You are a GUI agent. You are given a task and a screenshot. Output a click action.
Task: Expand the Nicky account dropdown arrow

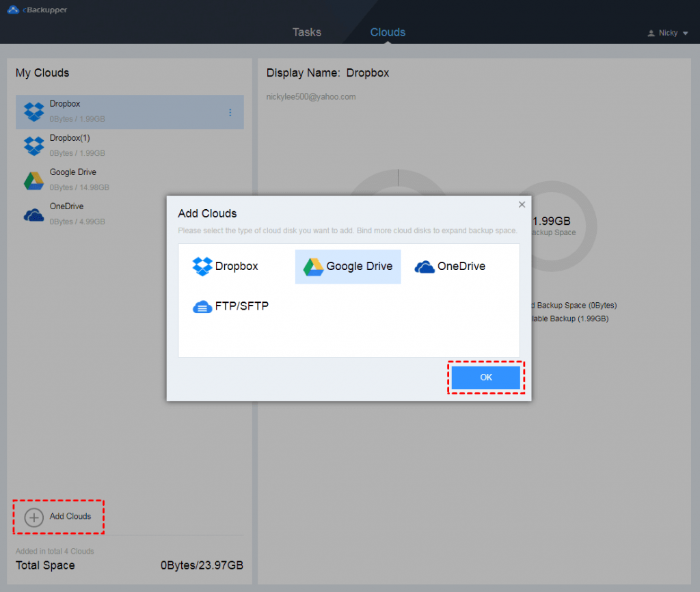point(685,33)
